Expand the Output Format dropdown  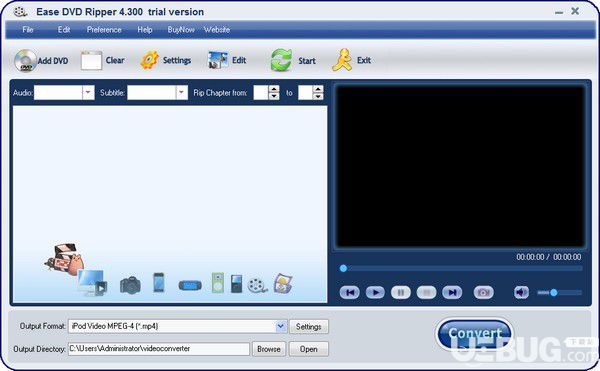pyautogui.click(x=281, y=326)
